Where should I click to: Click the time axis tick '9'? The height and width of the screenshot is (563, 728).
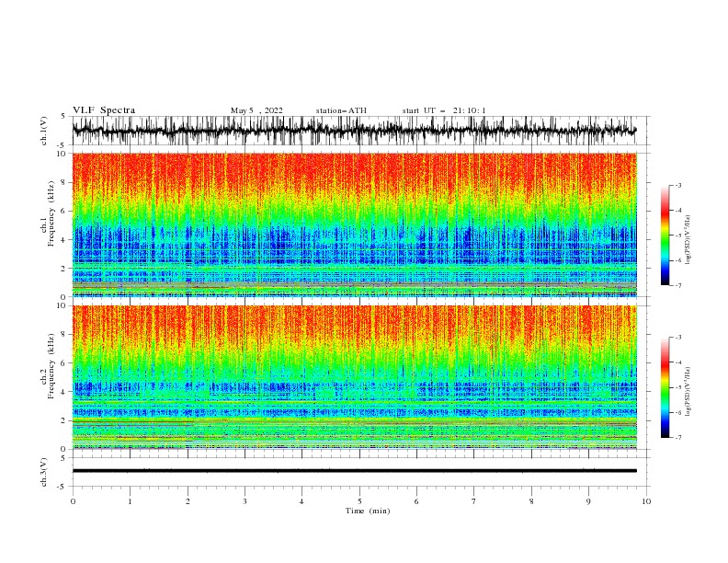pos(588,501)
